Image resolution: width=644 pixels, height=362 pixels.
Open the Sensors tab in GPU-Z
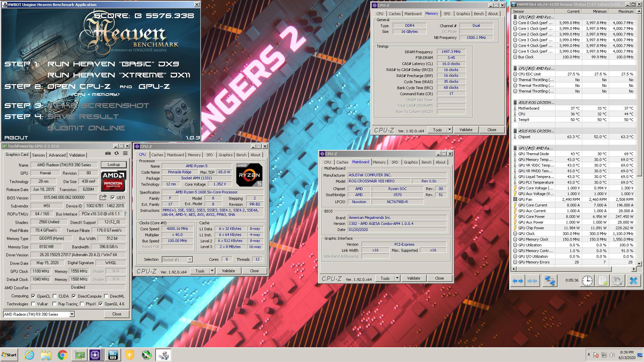[x=39, y=155]
